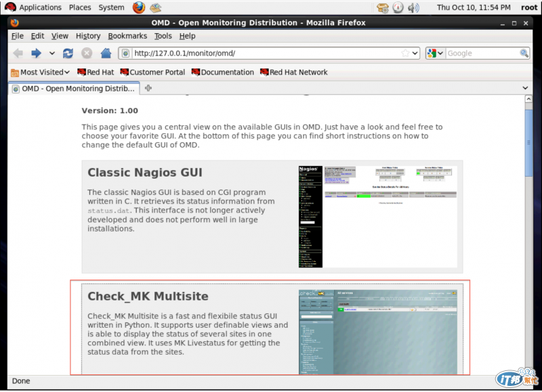
Task: Focus the Google search field
Action: pyautogui.click(x=482, y=53)
